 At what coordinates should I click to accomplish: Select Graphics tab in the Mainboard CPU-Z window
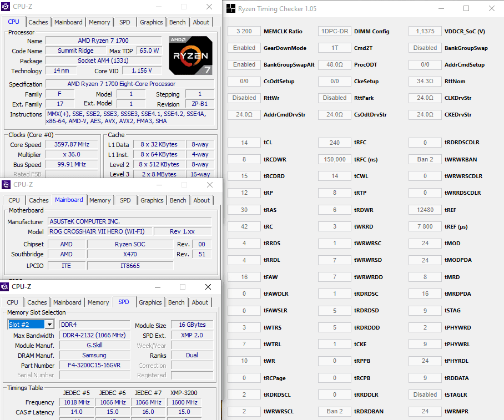[152, 200]
